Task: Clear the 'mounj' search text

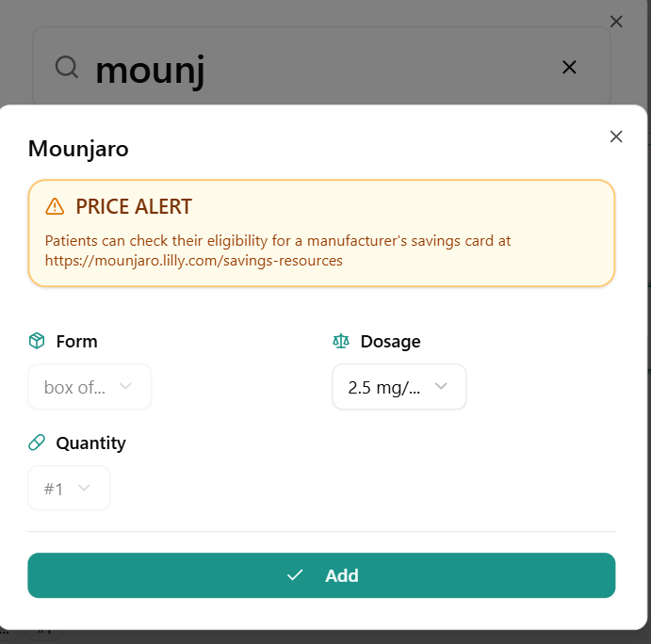Action: tap(569, 67)
